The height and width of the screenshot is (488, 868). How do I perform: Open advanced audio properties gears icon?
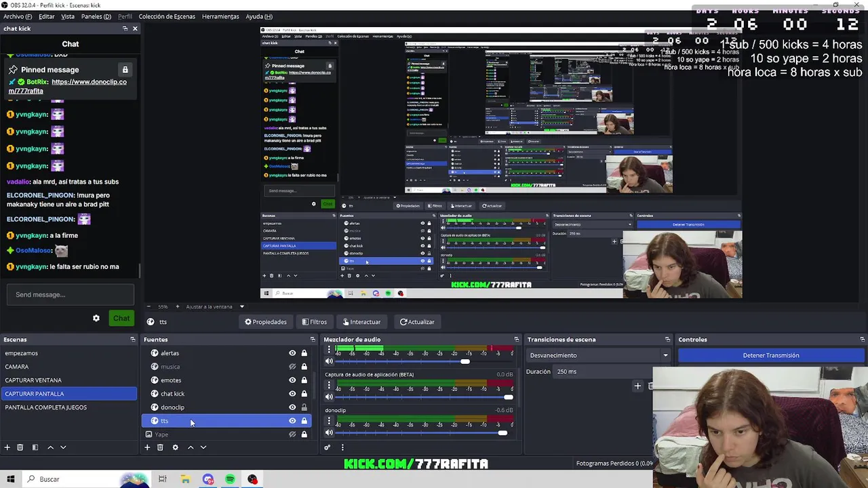pos(327,447)
